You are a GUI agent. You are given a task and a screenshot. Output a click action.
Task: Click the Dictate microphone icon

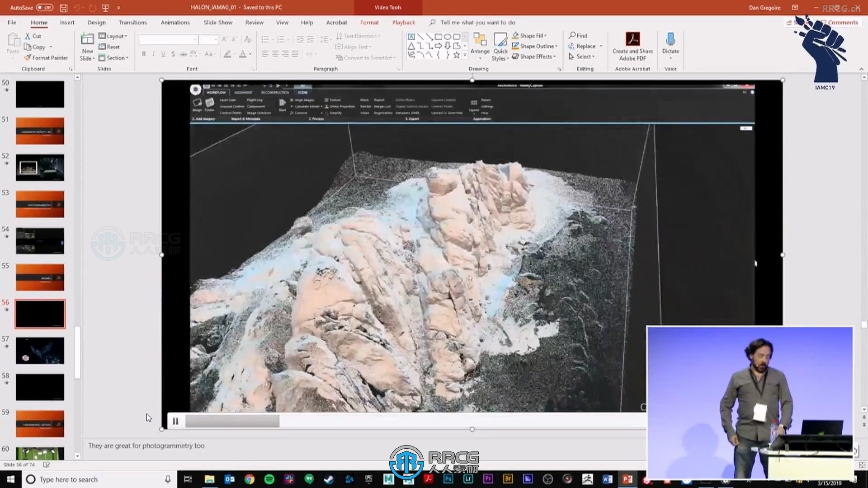tap(670, 39)
